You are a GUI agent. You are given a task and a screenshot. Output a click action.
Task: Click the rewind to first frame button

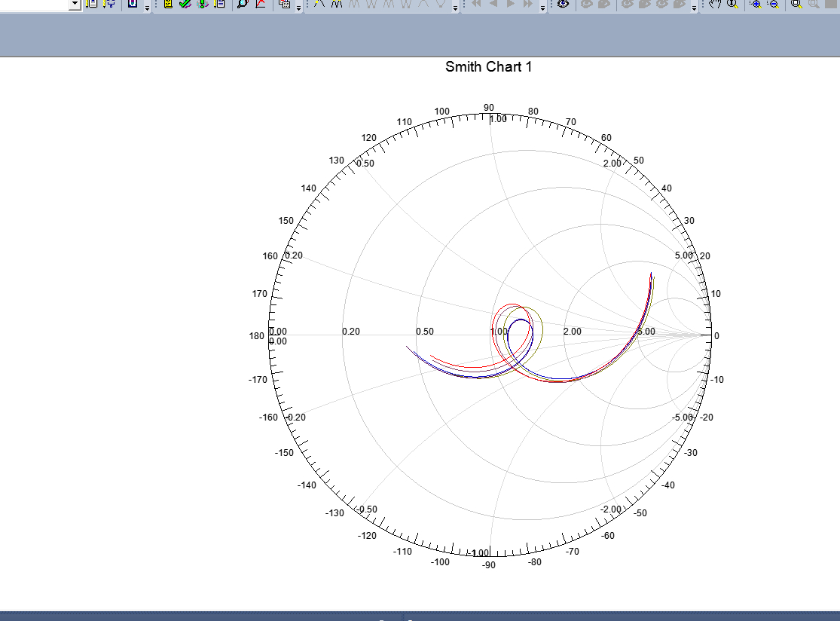475,3
